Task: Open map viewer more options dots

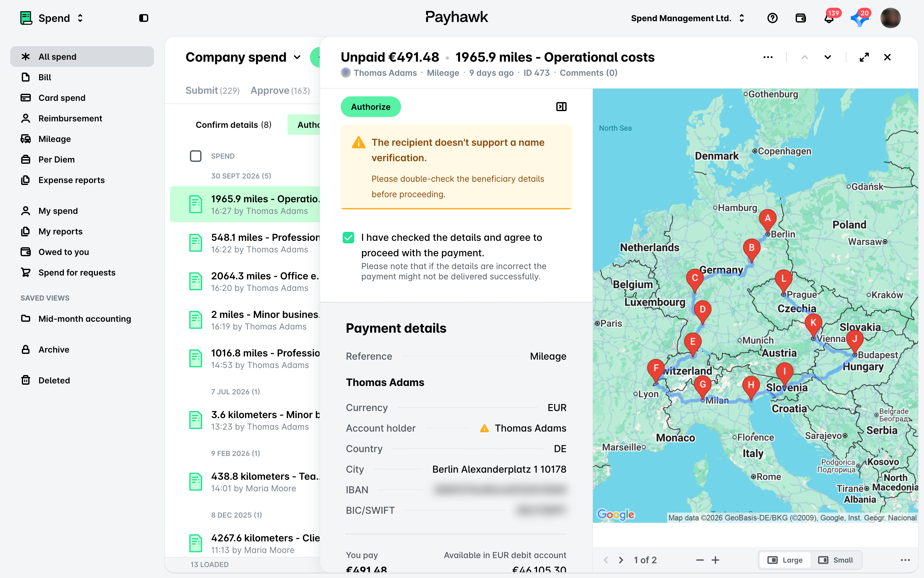Action: (x=905, y=560)
